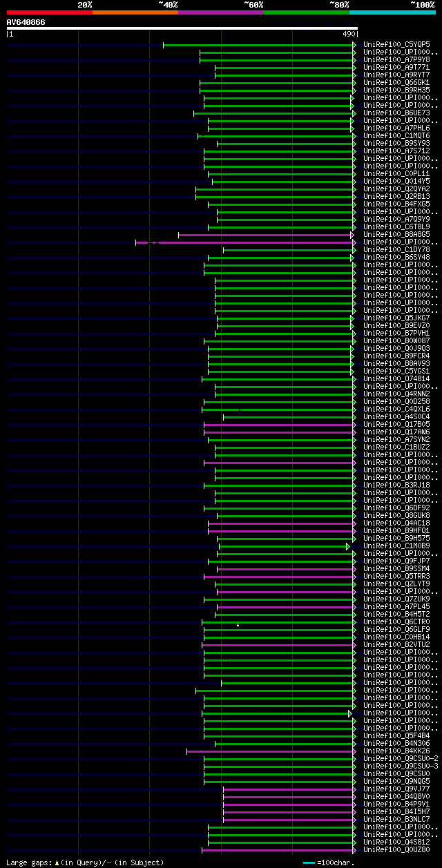The width and height of the screenshot is (442, 868).
Task: Open hit UniRef100_A7Q9Y9
Action: point(396,220)
